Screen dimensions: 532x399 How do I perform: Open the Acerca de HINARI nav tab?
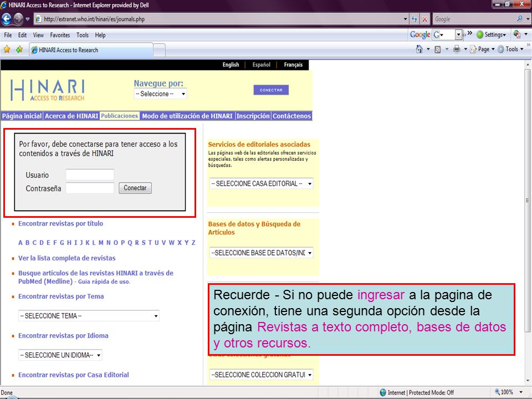pyautogui.click(x=71, y=116)
